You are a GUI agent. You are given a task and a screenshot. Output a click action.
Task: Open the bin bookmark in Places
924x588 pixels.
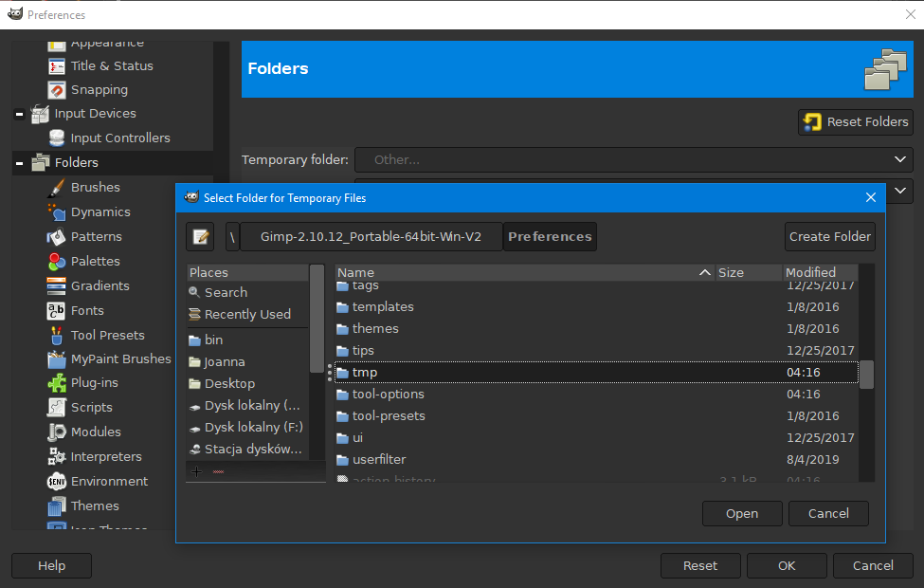pos(247,340)
